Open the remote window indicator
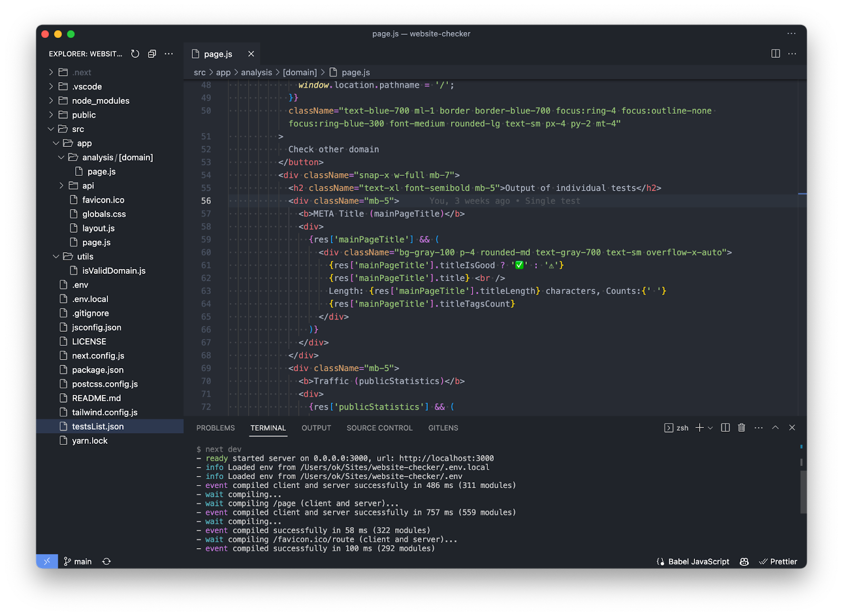The width and height of the screenshot is (843, 616). (x=47, y=561)
